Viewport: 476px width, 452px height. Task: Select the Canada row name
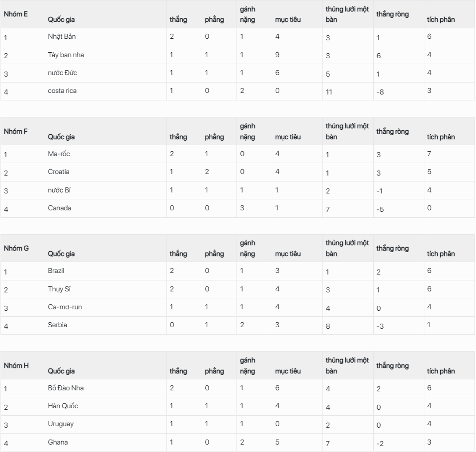[60, 208]
